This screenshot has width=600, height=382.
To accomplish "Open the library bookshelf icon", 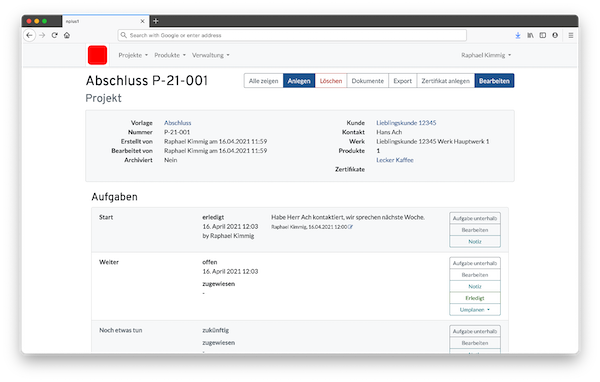I will 530,35.
